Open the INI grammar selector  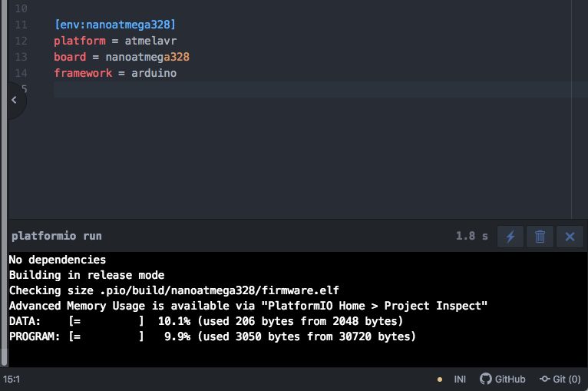click(x=460, y=379)
